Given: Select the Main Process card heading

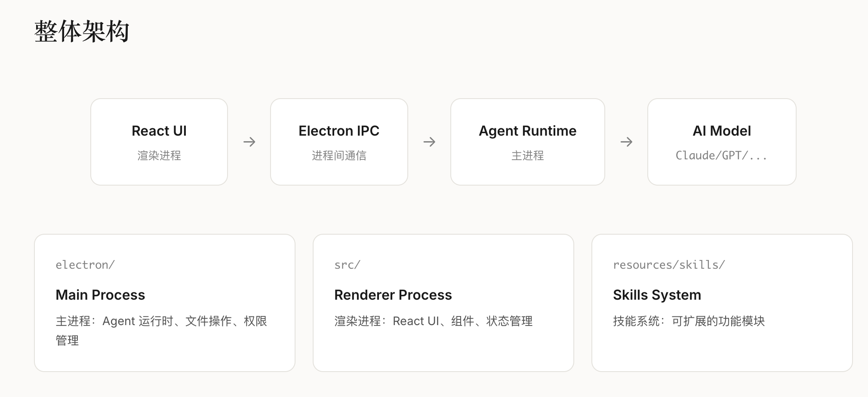Looking at the screenshot, I should (x=100, y=295).
